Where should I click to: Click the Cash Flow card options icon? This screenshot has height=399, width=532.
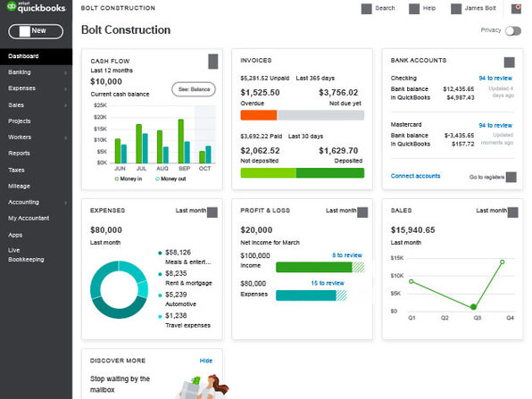[213, 62]
